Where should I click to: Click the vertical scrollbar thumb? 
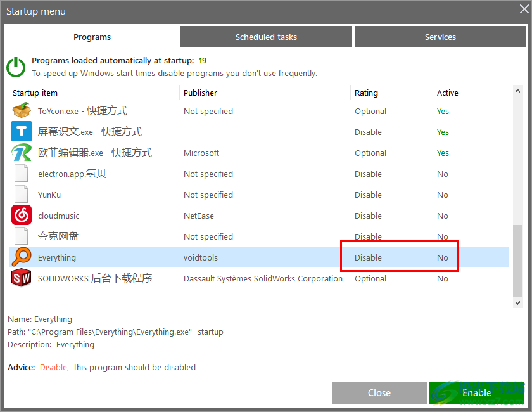[x=517, y=261]
